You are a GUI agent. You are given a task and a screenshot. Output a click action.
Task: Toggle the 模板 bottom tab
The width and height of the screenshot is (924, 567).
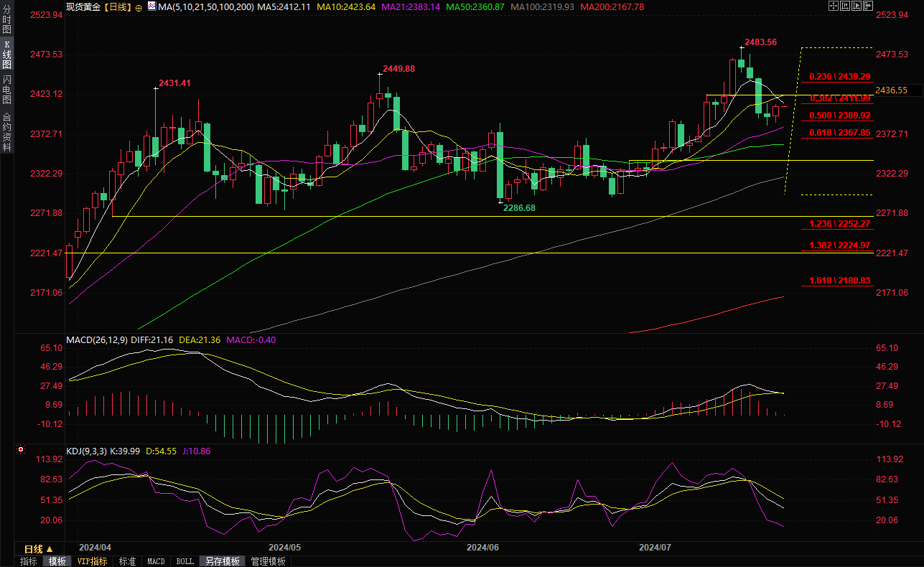(57, 561)
